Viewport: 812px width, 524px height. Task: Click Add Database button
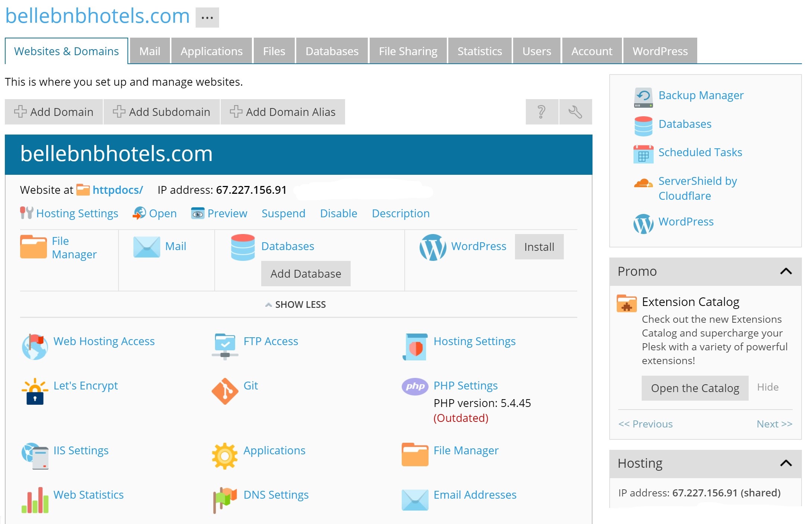click(x=305, y=273)
